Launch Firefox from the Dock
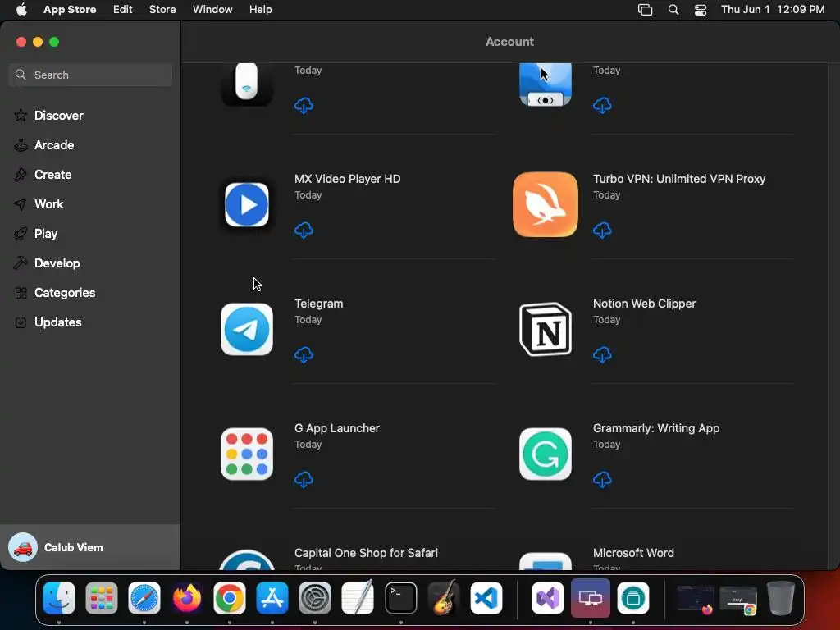This screenshot has height=630, width=840. [187, 598]
